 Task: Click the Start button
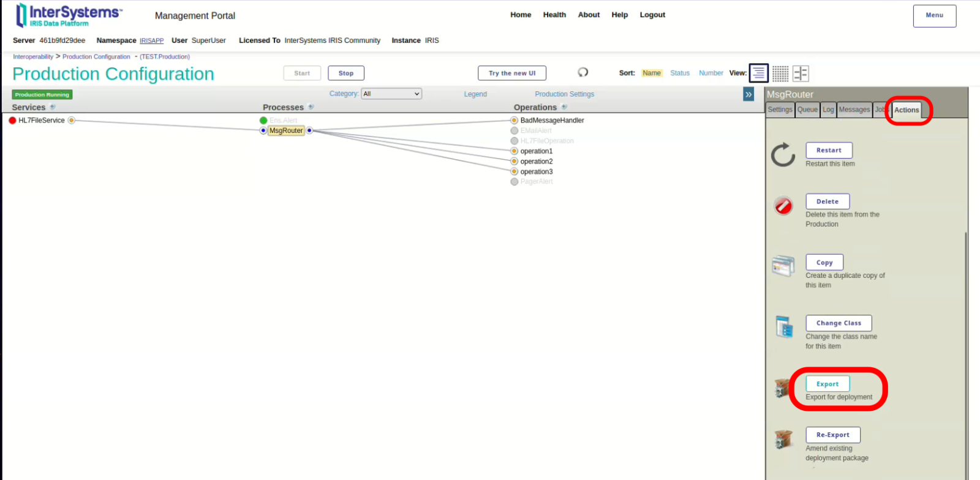302,73
